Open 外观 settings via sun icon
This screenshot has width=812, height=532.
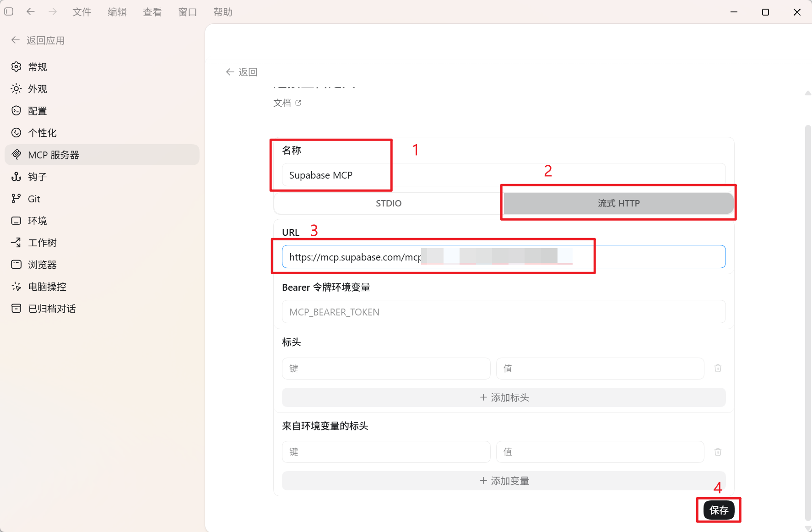[16, 89]
